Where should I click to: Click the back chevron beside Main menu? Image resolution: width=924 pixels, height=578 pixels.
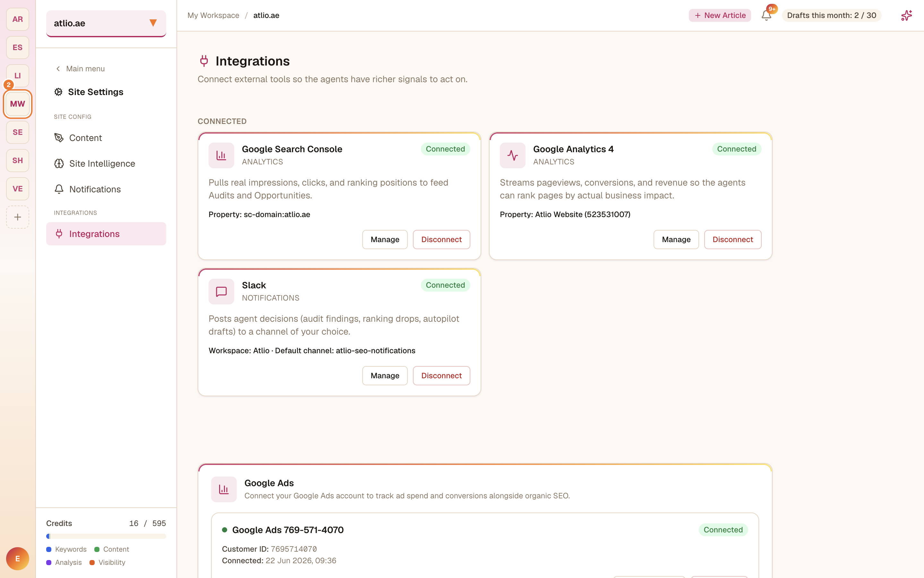coord(58,69)
